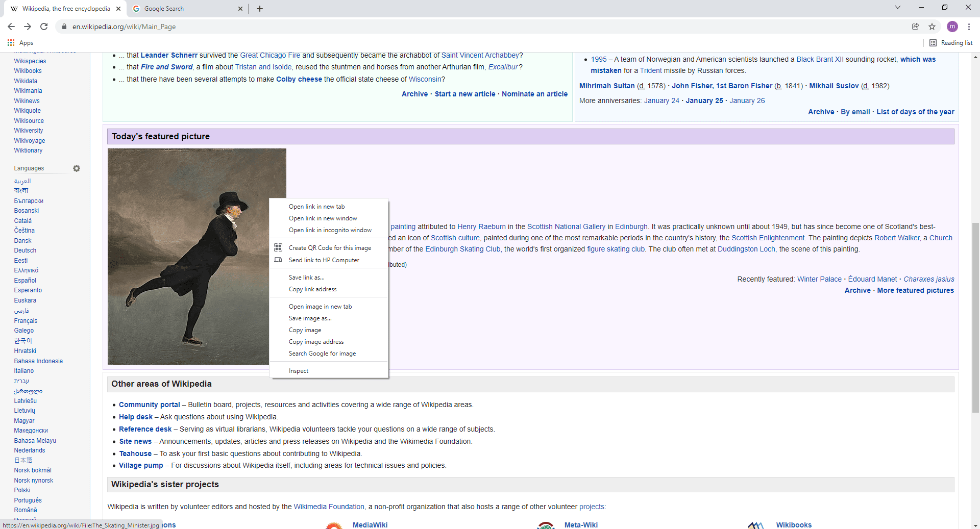Go back using the browser back arrow
Screen dimensions: 980x529
(11, 27)
